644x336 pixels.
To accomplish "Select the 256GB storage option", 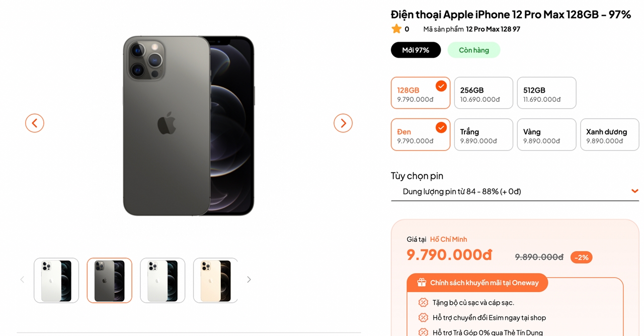I will (x=484, y=93).
